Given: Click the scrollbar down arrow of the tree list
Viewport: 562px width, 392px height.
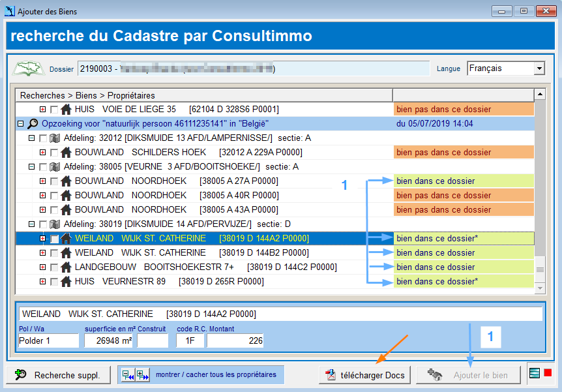Looking at the screenshot, I should click(540, 288).
